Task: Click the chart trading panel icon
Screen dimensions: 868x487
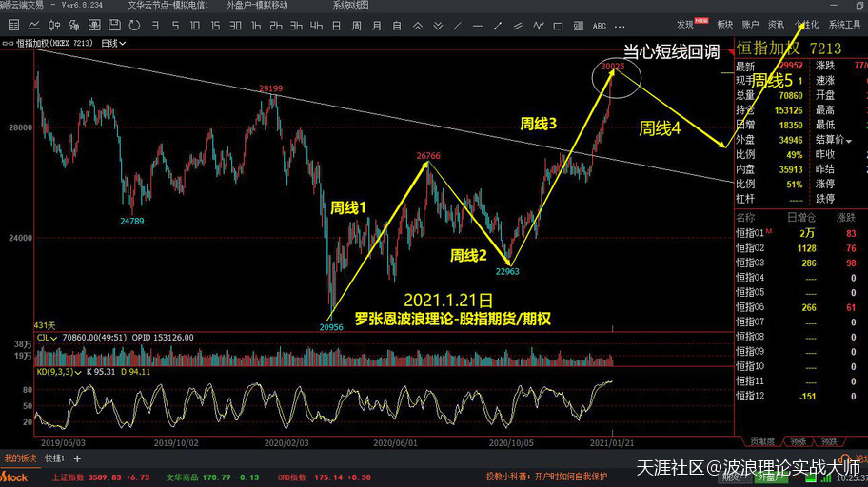Action: [94, 26]
